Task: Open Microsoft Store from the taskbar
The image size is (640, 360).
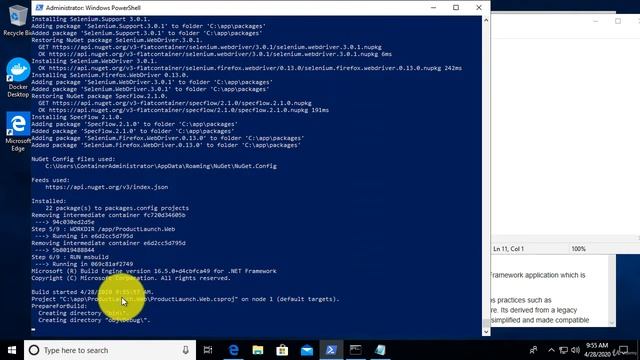Action: click(x=282, y=350)
